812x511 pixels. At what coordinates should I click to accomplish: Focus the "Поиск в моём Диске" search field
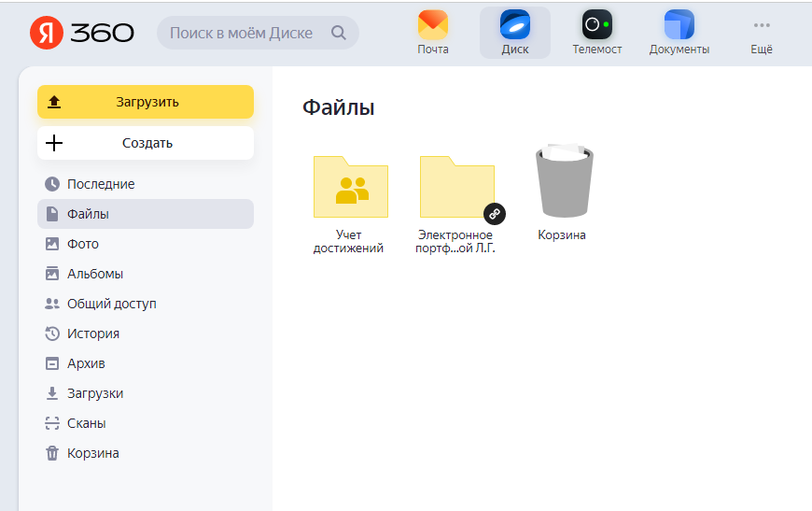(258, 33)
